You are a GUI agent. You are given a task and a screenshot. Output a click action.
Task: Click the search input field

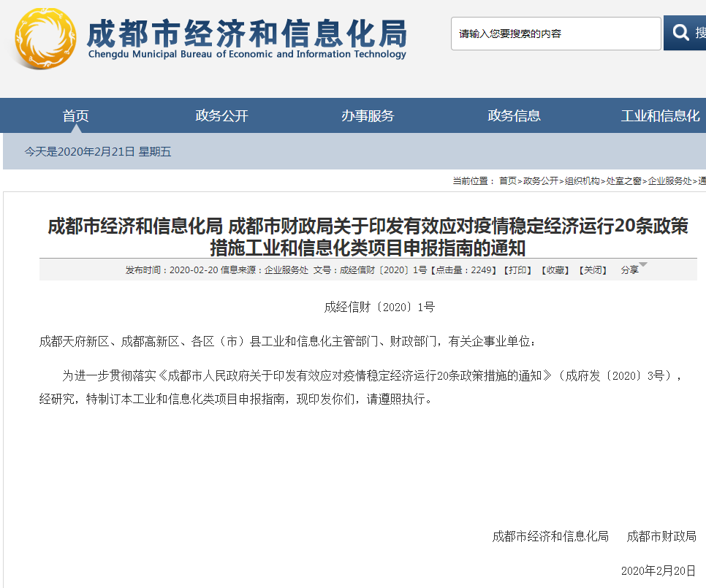tap(555, 34)
